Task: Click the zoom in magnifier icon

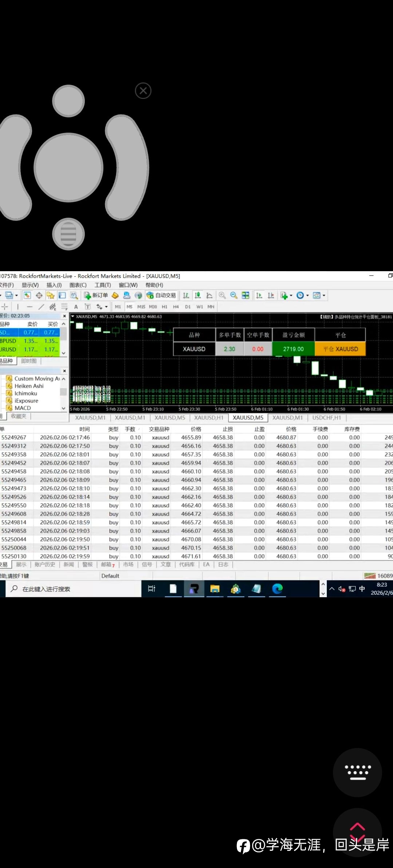Action: [x=222, y=296]
